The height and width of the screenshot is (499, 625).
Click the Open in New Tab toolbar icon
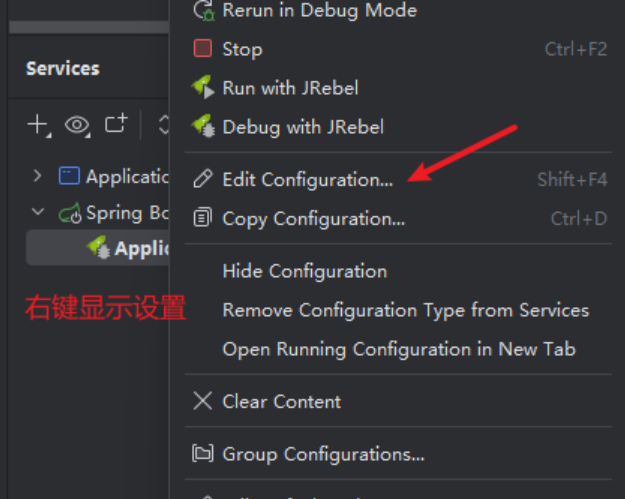(117, 124)
